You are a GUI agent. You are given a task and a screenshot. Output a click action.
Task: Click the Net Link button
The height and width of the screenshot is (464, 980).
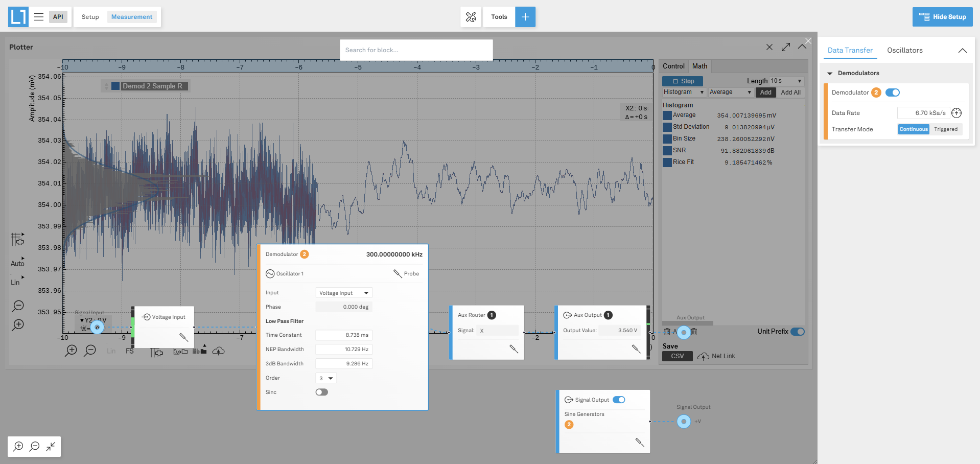[x=716, y=356]
